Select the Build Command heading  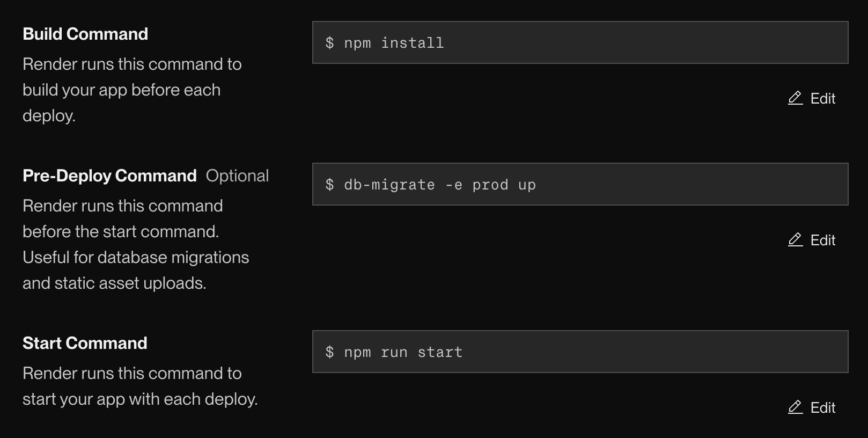pyautogui.click(x=85, y=34)
